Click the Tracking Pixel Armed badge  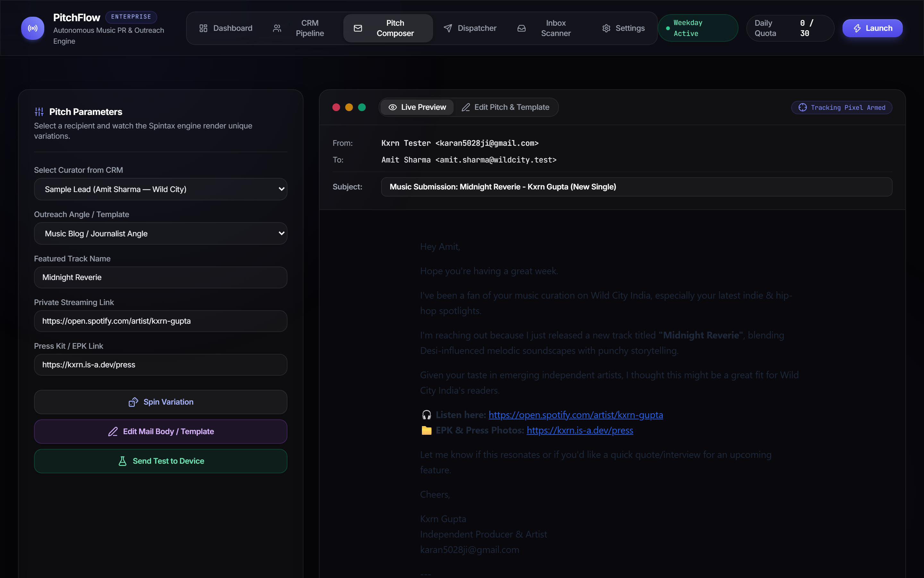tap(842, 108)
